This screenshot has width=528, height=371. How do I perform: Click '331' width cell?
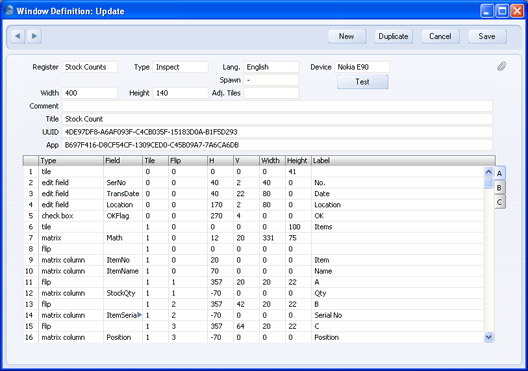tap(272, 238)
